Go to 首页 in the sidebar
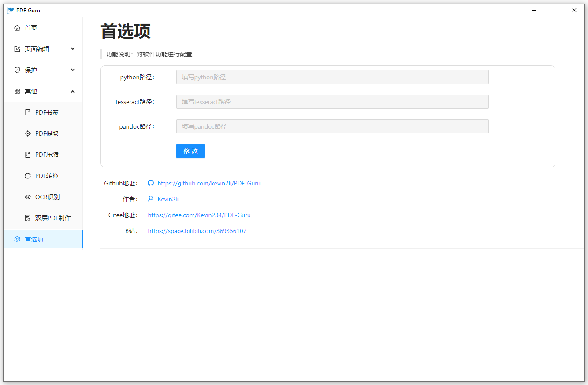This screenshot has width=588, height=385. [x=43, y=28]
